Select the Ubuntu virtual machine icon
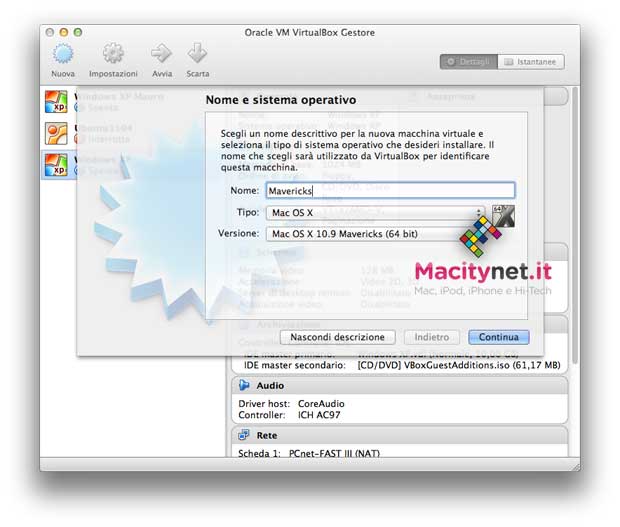Viewport: 620px width, 527px height. [56, 133]
